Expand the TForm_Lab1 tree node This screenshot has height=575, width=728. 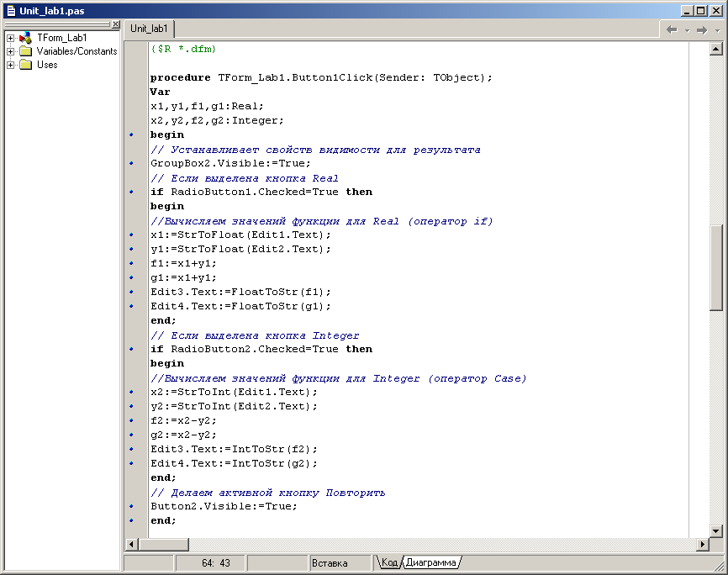point(10,38)
